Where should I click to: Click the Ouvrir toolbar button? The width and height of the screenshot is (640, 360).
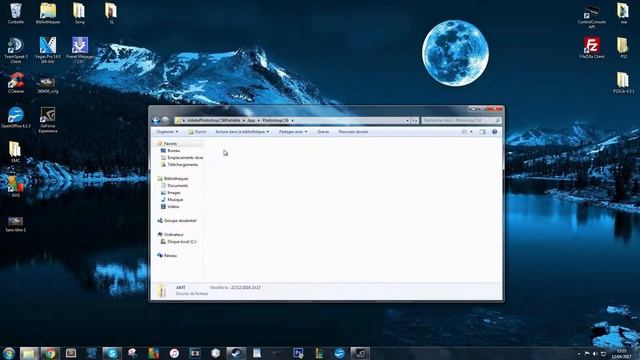point(197,132)
